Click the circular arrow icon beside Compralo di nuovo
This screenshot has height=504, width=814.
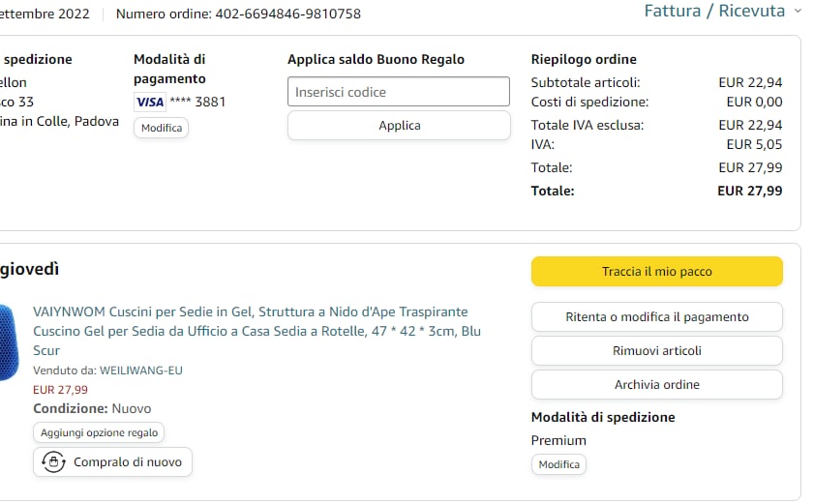click(x=54, y=462)
